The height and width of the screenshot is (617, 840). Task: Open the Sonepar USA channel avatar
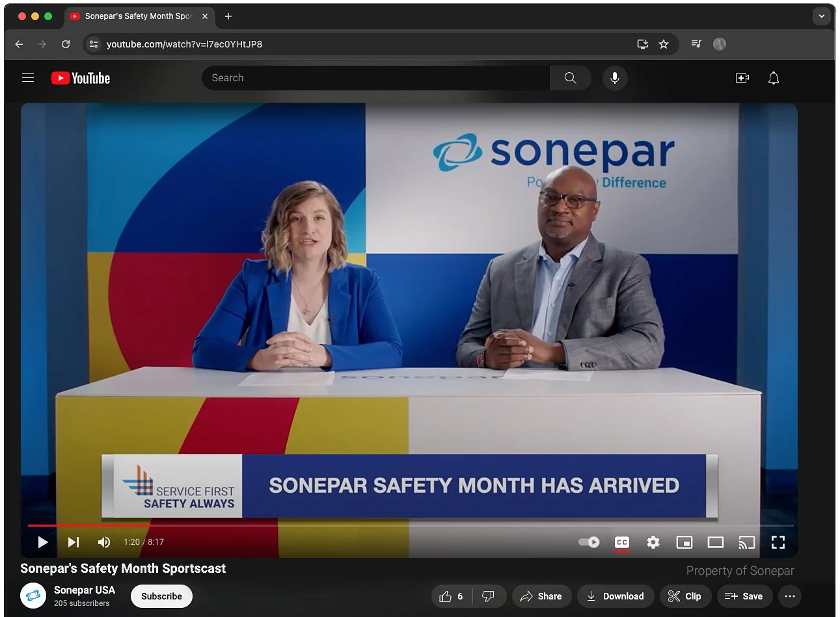pos(33,596)
